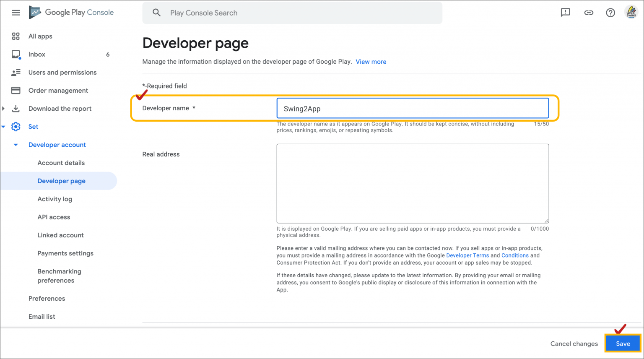Image resolution: width=644 pixels, height=359 pixels.
Task: Save the developer page changes
Action: point(623,343)
